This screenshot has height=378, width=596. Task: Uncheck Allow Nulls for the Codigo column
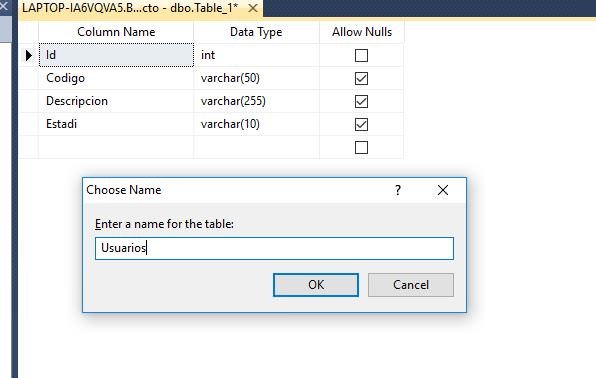(361, 78)
